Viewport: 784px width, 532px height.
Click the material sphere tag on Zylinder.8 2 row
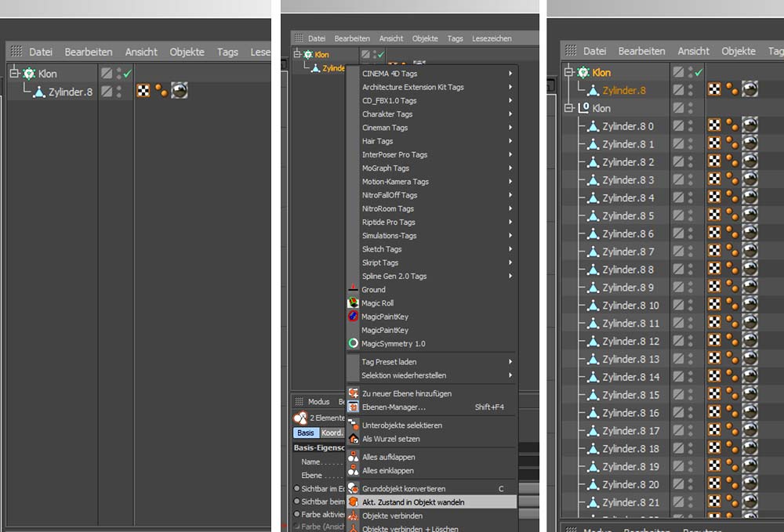(x=750, y=162)
